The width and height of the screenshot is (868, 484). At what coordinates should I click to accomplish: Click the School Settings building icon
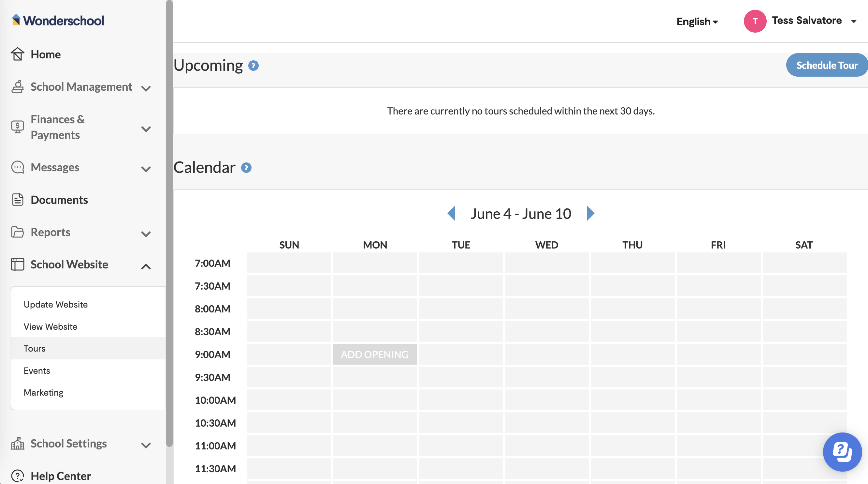[x=18, y=443]
